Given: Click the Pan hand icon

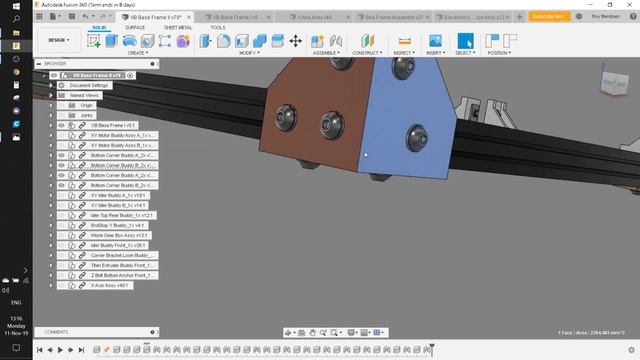Looking at the screenshot, I should (x=312, y=333).
